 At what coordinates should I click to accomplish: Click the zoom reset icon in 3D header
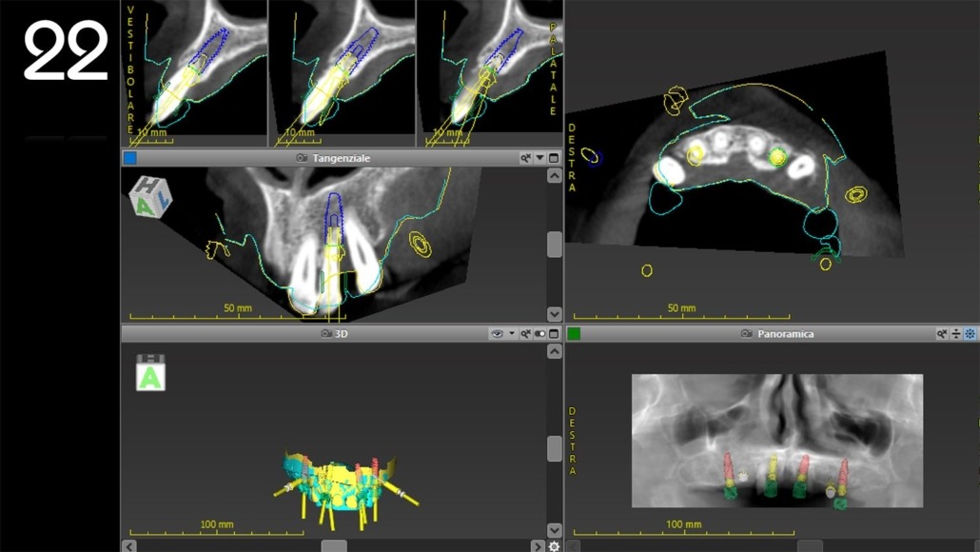525,334
